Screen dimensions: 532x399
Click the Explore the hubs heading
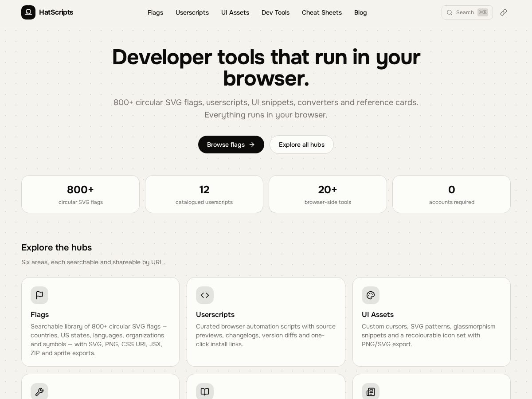pyautogui.click(x=56, y=247)
